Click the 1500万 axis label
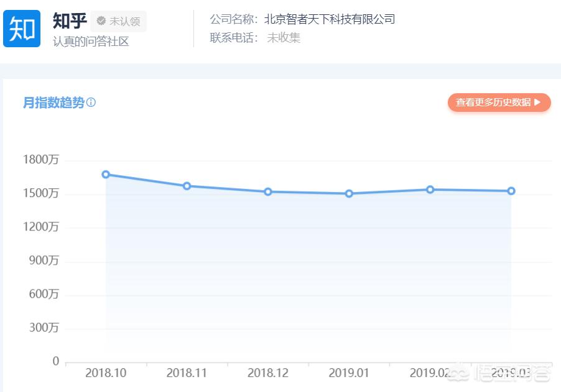 click(41, 193)
